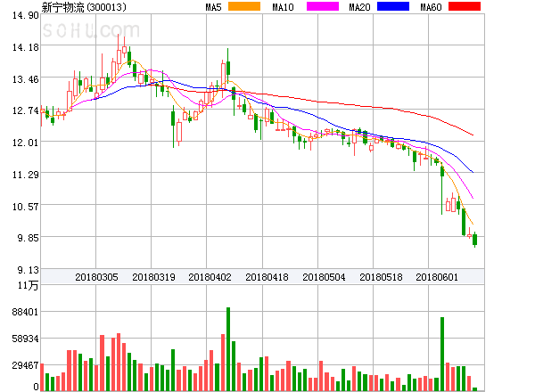Click the MA60 legend label
The width and height of the screenshot is (535, 392).
click(431, 7)
